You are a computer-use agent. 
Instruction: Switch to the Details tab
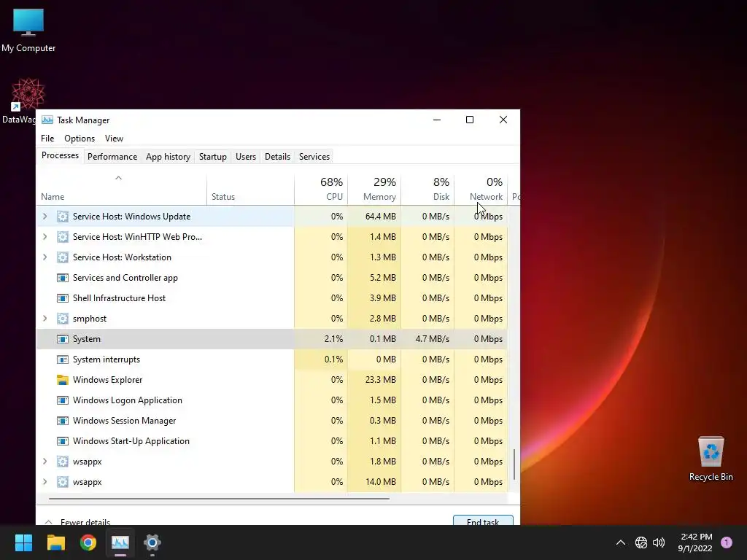point(278,157)
